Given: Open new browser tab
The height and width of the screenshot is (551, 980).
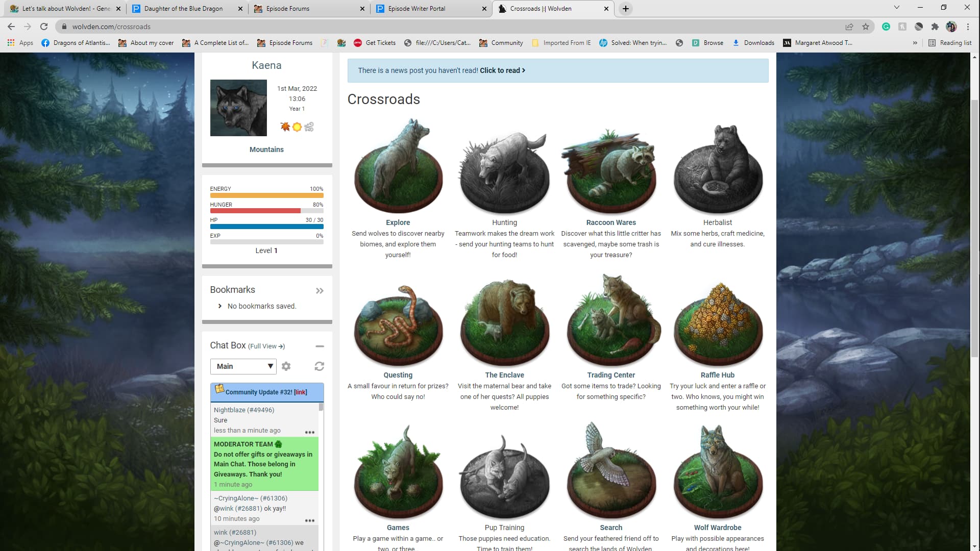Looking at the screenshot, I should point(626,9).
